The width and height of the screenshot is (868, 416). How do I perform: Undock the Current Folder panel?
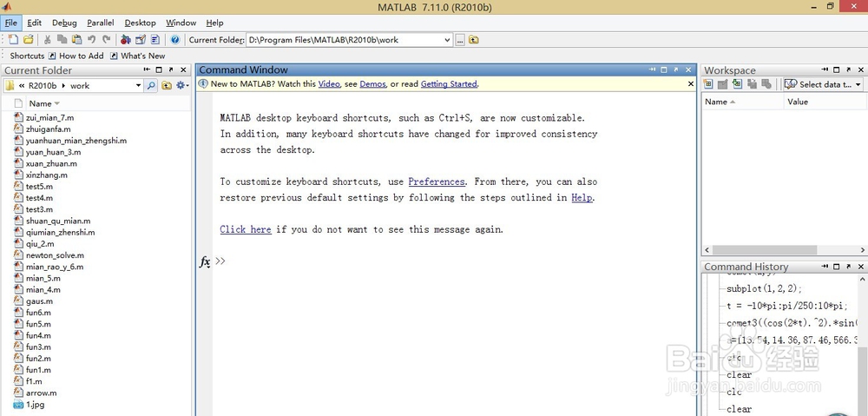tap(170, 69)
